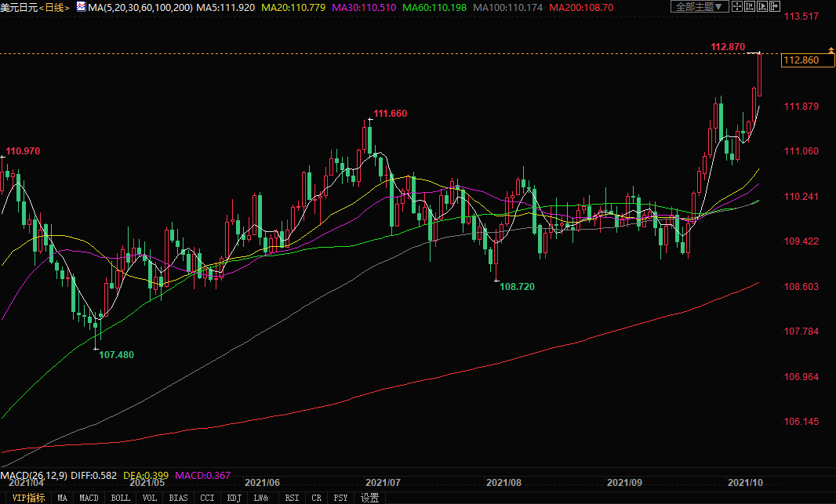Select the MACD indicator tab

tap(89, 498)
